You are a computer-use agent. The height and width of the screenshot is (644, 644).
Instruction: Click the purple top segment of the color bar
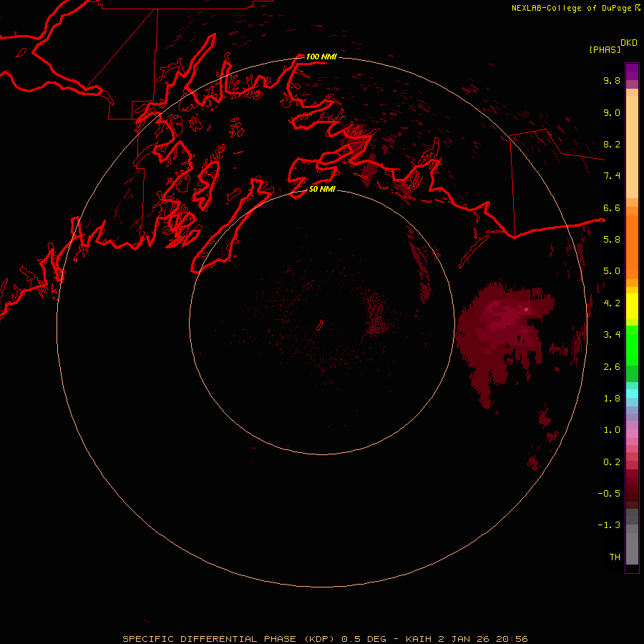[632, 72]
